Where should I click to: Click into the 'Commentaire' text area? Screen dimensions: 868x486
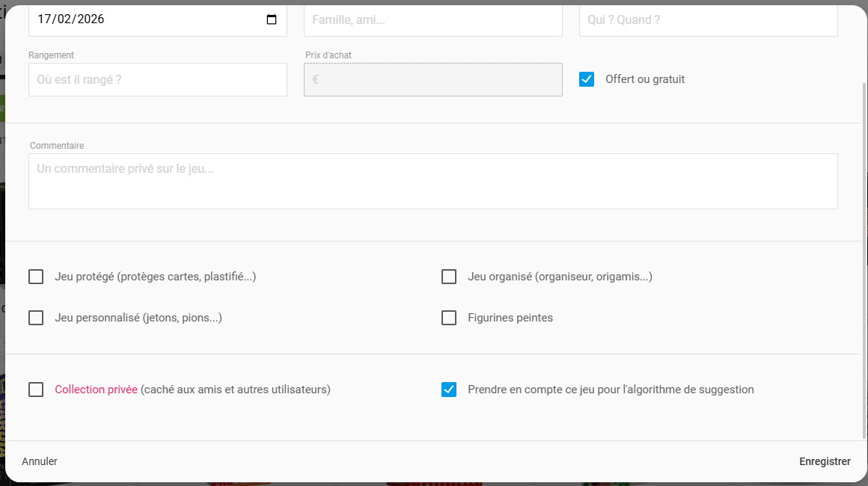tap(433, 181)
